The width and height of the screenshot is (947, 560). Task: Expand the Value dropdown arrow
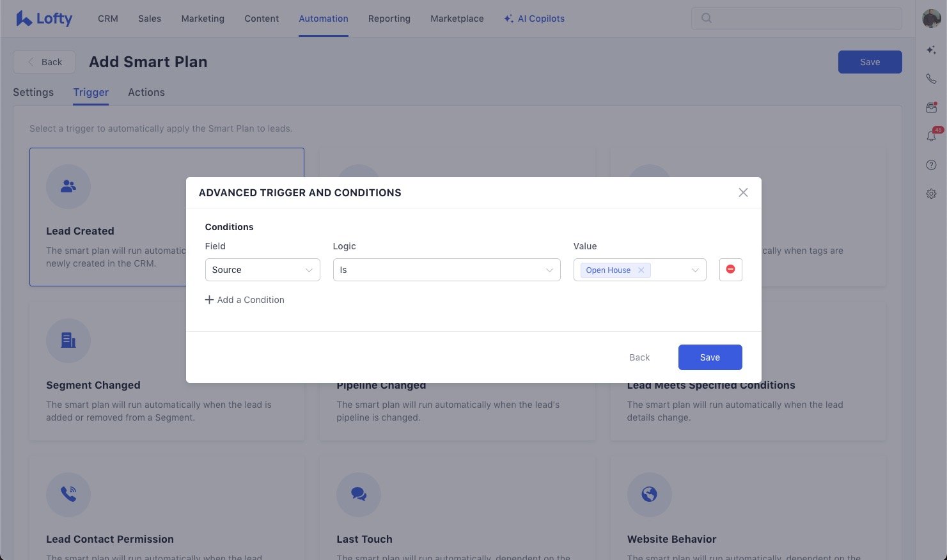coord(695,270)
